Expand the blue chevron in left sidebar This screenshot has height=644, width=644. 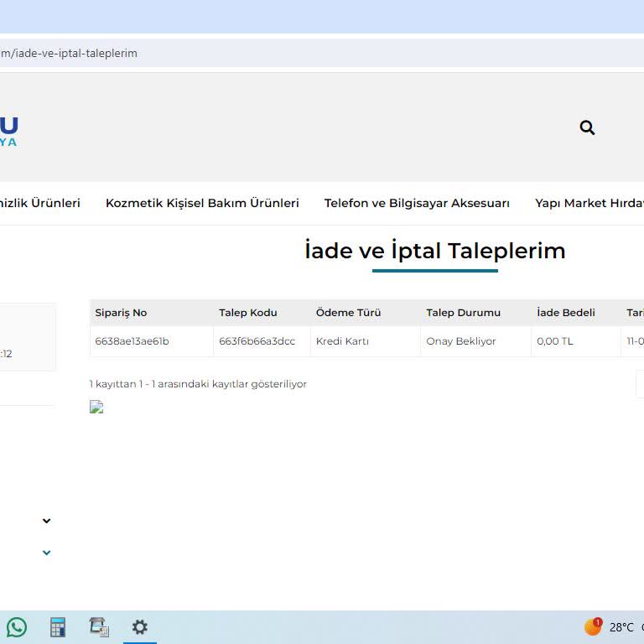(x=46, y=553)
